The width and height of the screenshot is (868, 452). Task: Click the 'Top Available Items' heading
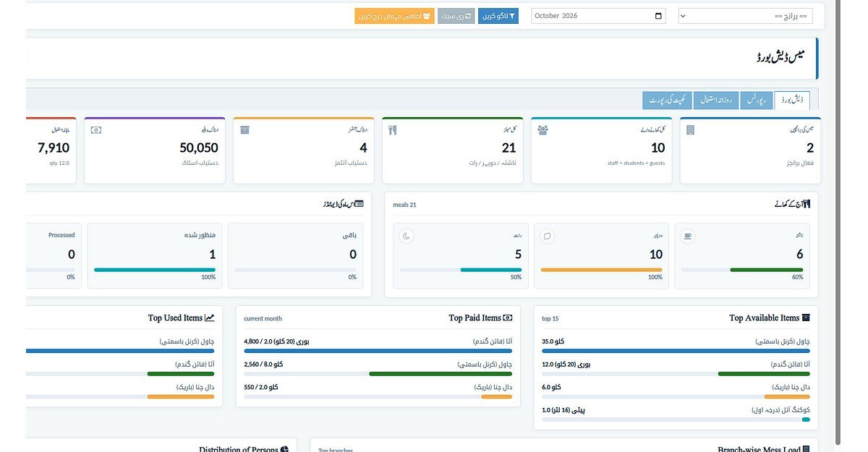(764, 317)
